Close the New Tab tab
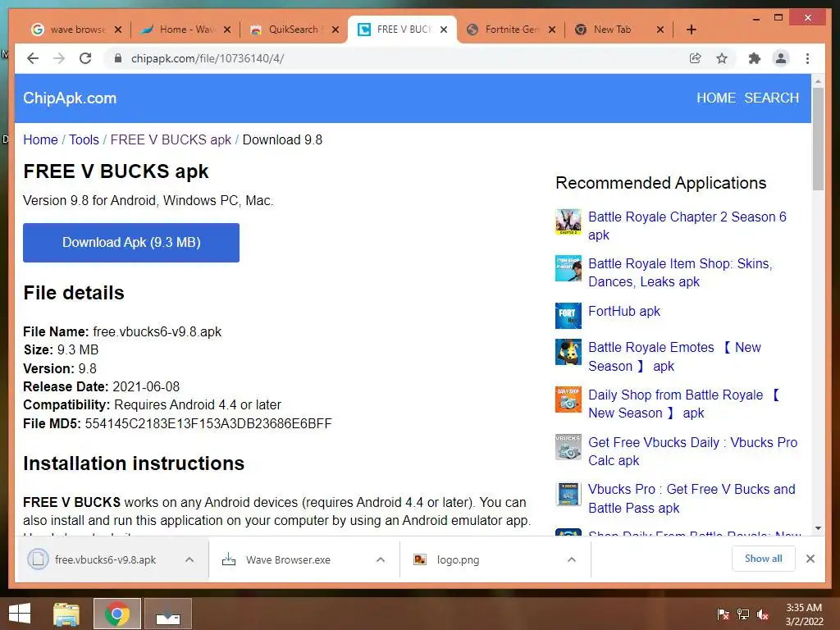This screenshot has height=630, width=840. 660,30
